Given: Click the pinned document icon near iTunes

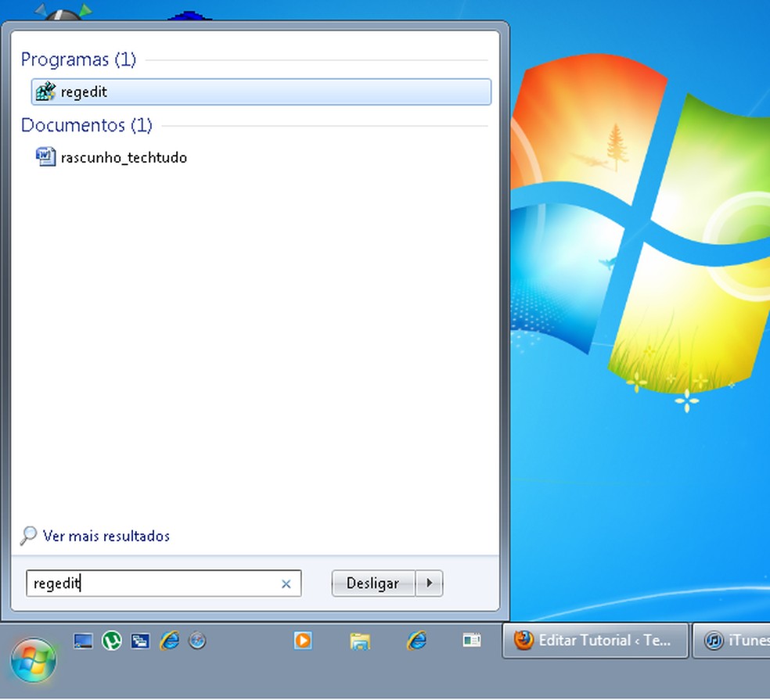Looking at the screenshot, I should pos(472,640).
